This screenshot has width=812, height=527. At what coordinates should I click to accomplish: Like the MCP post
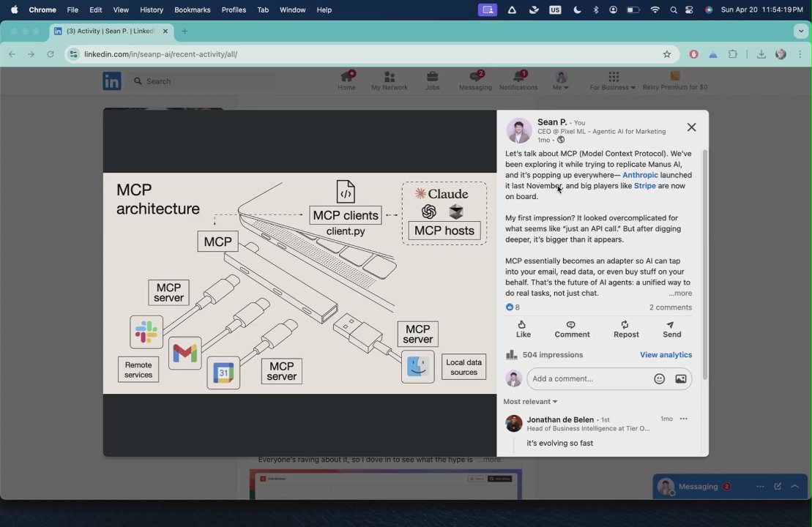point(523,329)
